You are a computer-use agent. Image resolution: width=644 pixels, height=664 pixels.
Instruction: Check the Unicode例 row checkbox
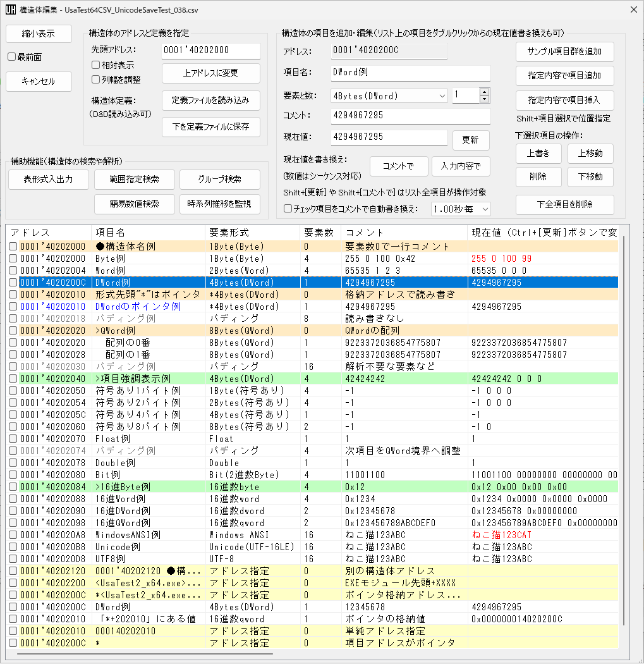coord(13,547)
